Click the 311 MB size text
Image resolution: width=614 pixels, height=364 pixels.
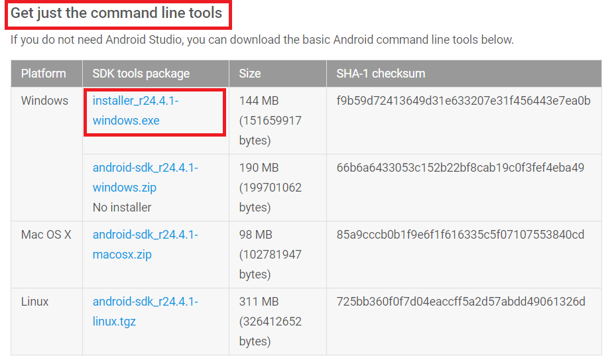coord(259,302)
